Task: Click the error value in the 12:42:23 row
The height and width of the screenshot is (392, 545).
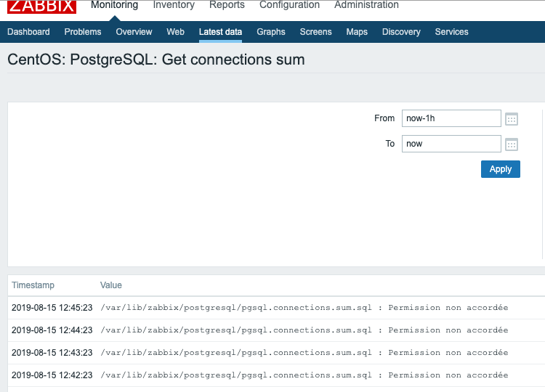Action: (x=304, y=375)
